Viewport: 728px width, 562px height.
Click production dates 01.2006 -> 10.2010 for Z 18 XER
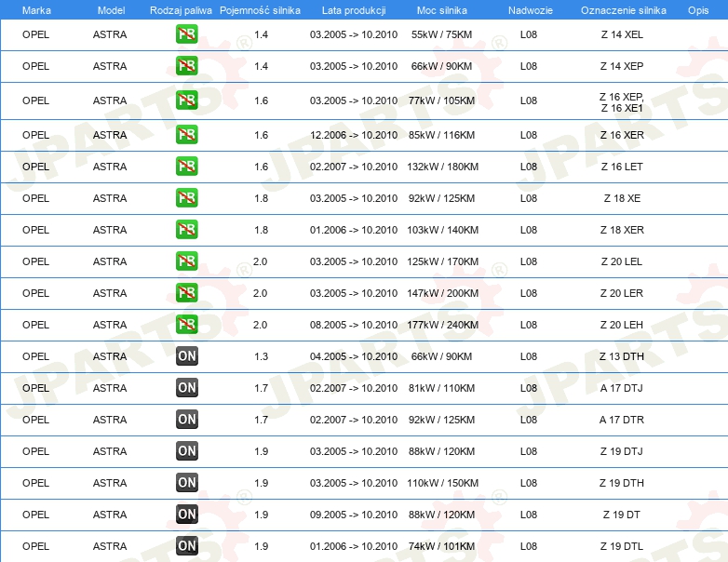pos(354,229)
